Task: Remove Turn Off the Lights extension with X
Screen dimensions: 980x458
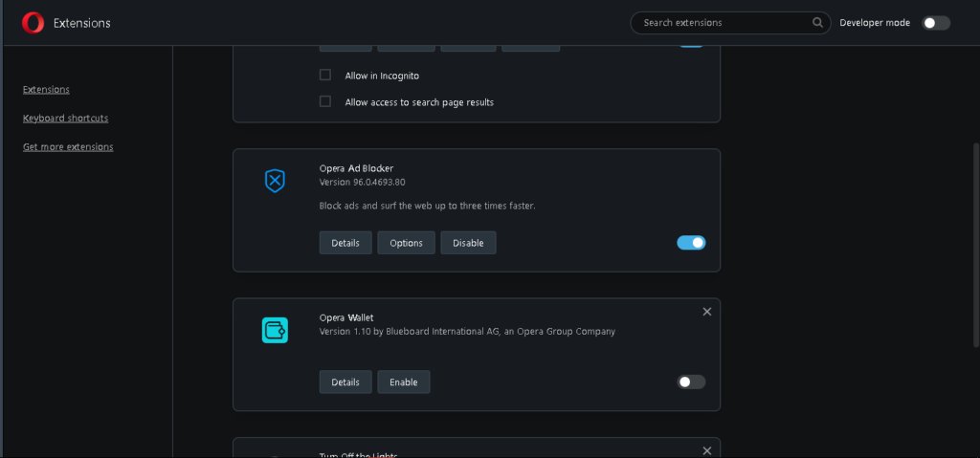Action: 707,450
